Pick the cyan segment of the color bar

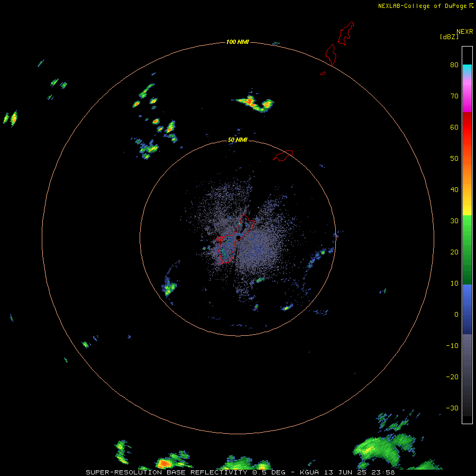[x=467, y=69]
